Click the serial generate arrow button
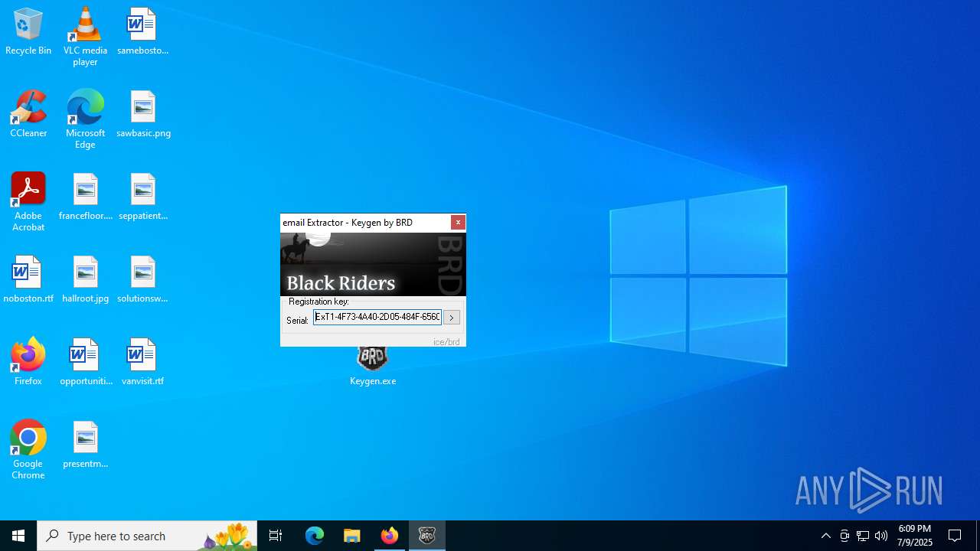Image resolution: width=980 pixels, height=551 pixels. point(452,318)
